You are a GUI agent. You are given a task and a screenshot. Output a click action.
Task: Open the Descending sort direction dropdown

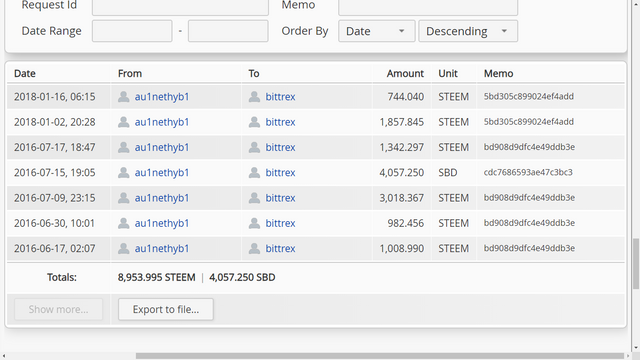[468, 31]
